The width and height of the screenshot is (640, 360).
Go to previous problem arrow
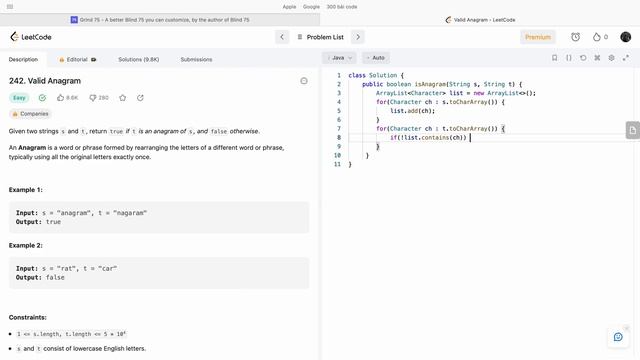282,37
